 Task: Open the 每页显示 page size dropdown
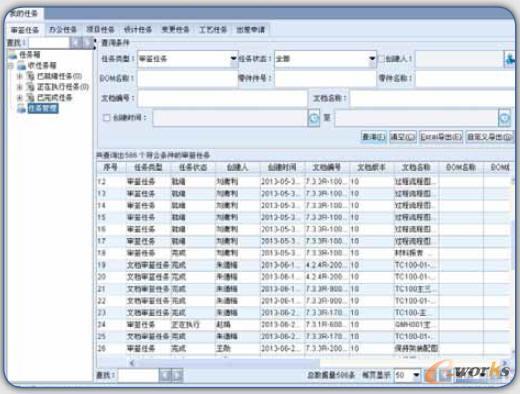click(416, 375)
